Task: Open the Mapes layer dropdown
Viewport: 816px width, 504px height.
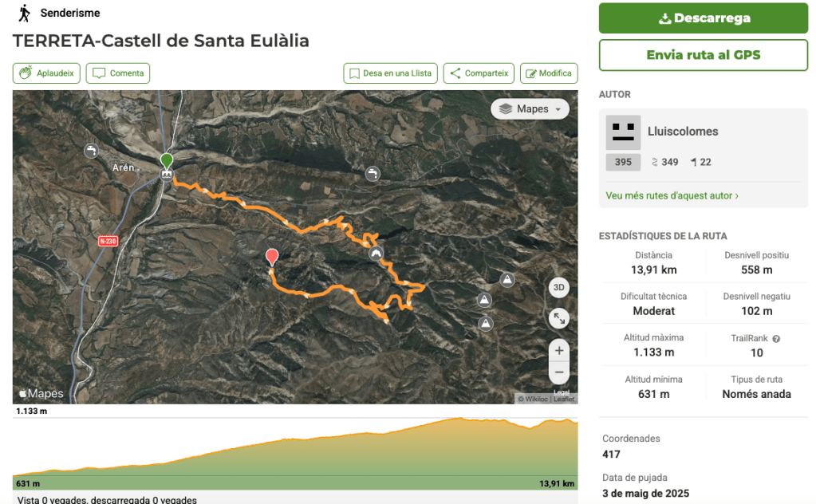Action: click(x=530, y=108)
